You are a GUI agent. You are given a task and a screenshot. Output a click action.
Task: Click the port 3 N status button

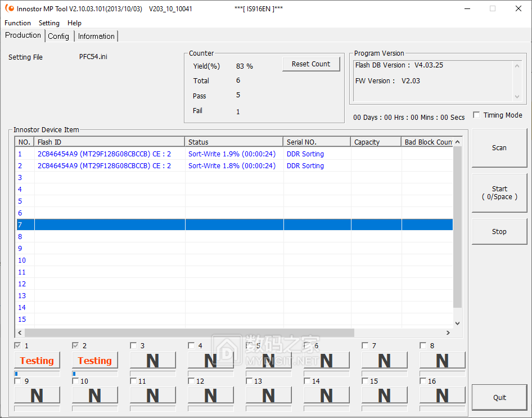[152, 361]
